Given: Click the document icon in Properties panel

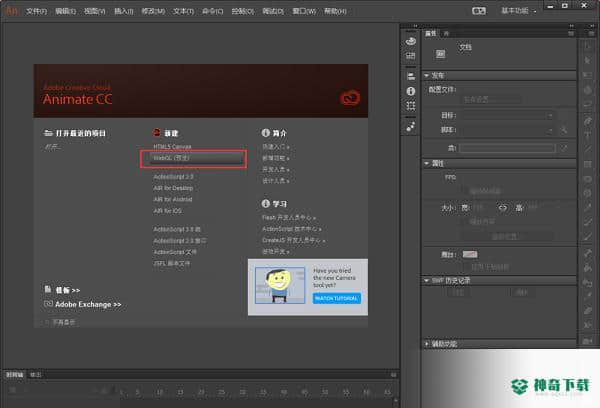Looking at the screenshot, I should coord(440,54).
